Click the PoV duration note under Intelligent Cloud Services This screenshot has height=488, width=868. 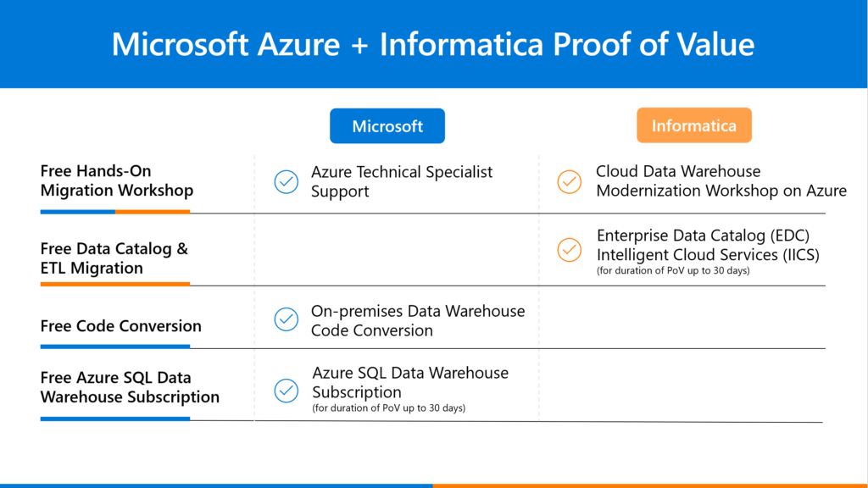point(672,270)
